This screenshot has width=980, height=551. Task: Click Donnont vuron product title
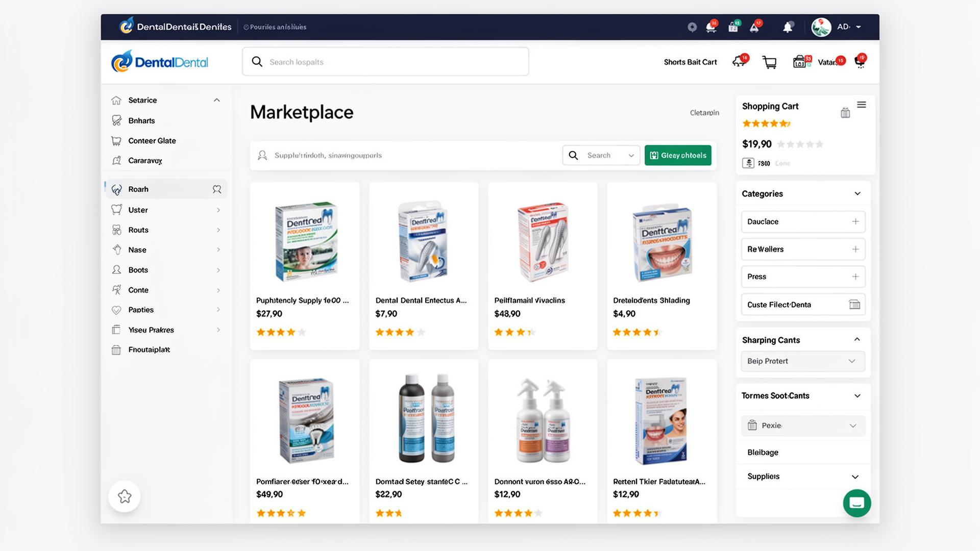[x=540, y=481]
